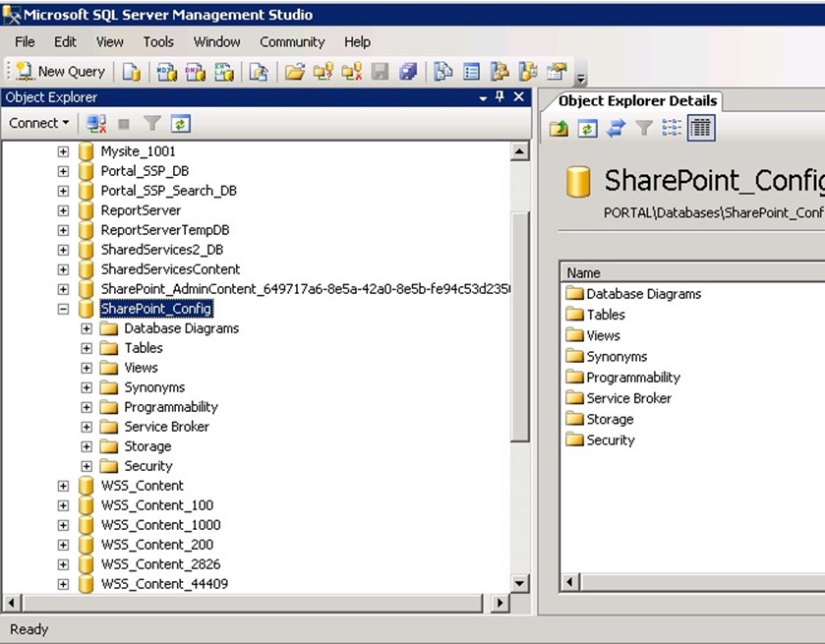
Task: Click the Save All icon in main toolbar
Action: [408, 72]
